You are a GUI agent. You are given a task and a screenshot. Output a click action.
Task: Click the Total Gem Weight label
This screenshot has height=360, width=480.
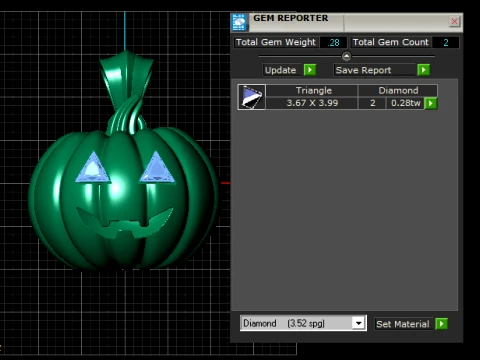[276, 42]
